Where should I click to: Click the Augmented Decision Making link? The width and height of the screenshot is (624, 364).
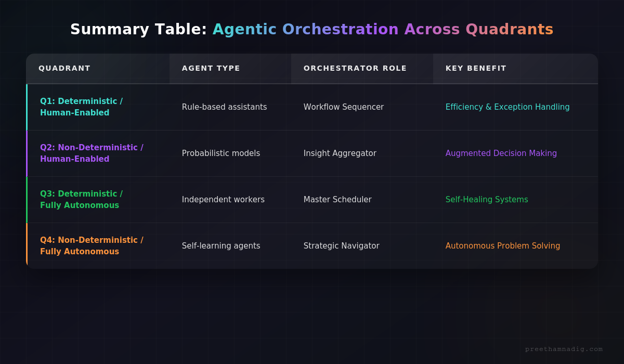pyautogui.click(x=501, y=153)
